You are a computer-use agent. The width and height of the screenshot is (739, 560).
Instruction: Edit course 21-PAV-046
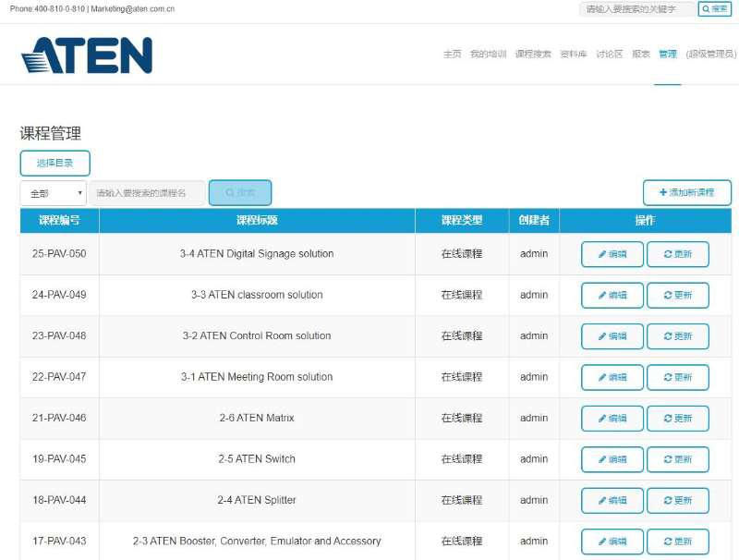point(612,418)
